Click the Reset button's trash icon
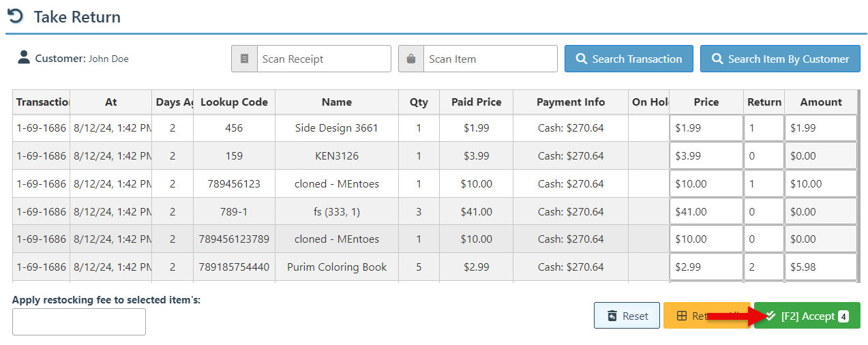The width and height of the screenshot is (868, 345). tap(612, 316)
